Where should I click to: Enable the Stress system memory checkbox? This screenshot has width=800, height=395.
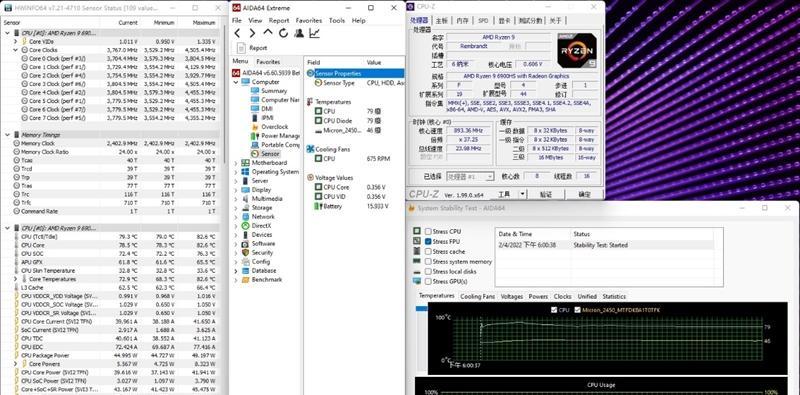click(428, 262)
